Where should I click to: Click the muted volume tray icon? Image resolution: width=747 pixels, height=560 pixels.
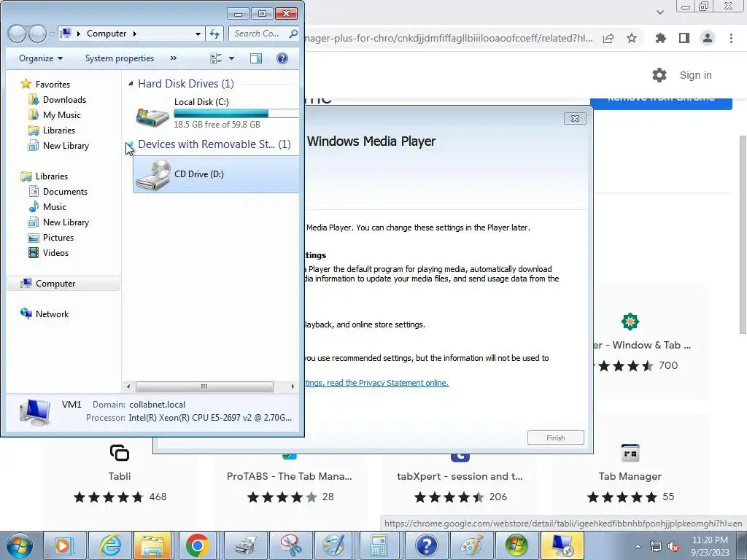point(673,547)
